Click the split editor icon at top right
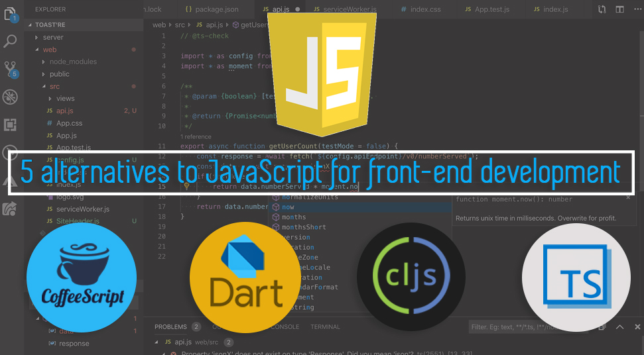644x355 pixels. pyautogui.click(x=619, y=9)
